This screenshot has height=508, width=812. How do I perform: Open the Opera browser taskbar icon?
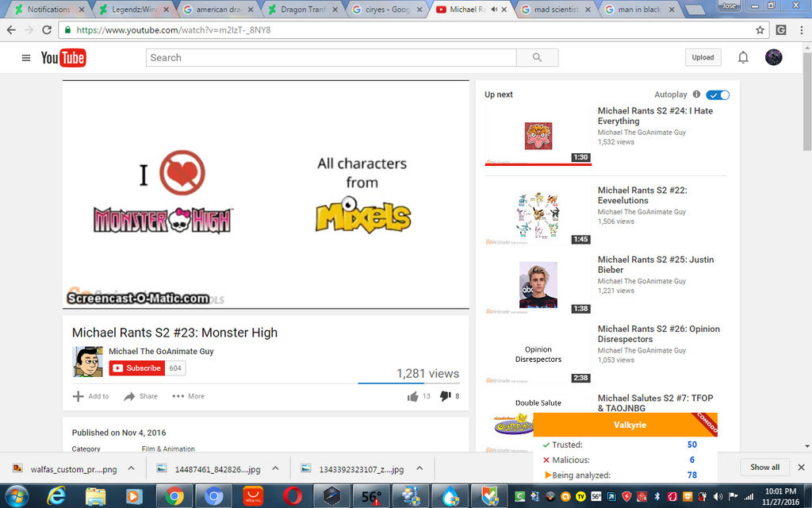tap(293, 496)
